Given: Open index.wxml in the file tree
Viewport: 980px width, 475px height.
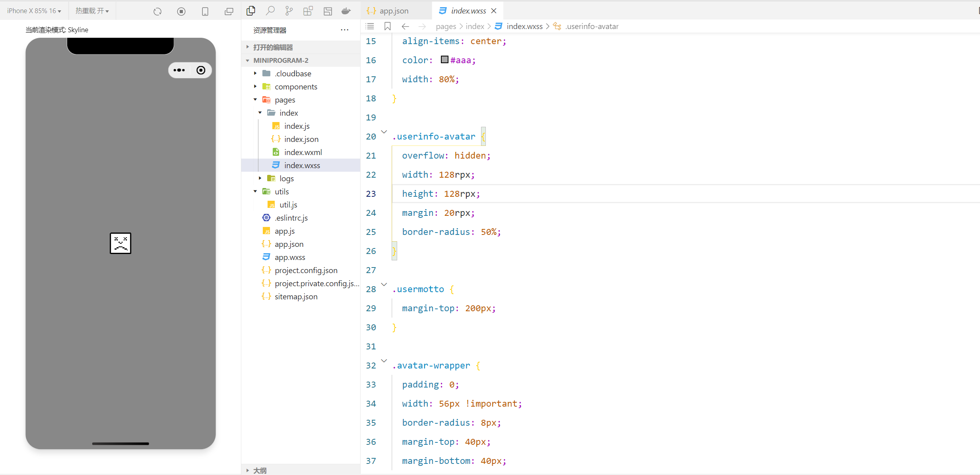Looking at the screenshot, I should 303,152.
